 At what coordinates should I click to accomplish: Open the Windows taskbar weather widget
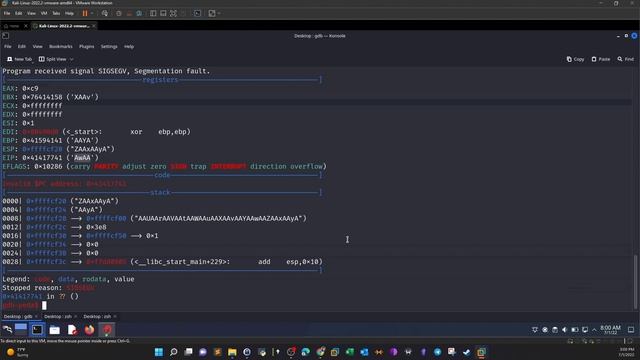tap(18, 352)
